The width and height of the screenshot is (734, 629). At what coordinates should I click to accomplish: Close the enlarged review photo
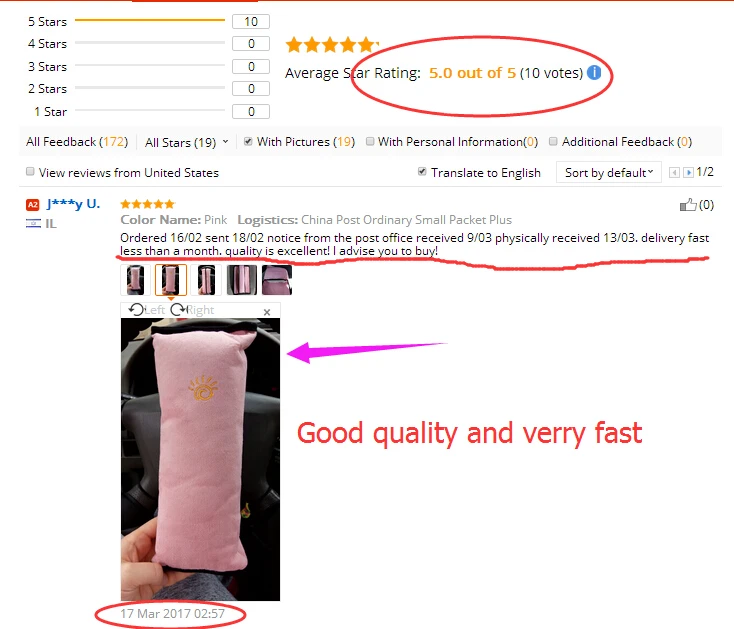click(x=267, y=312)
